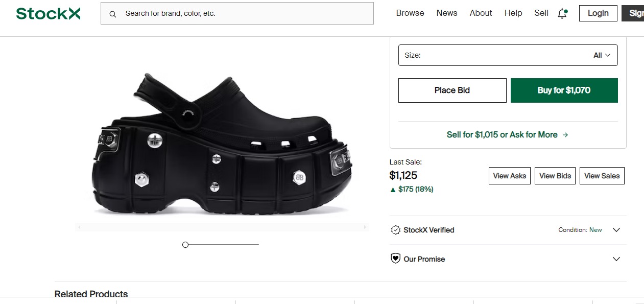Screen dimensions: 644x304
Task: Click the StockX logo
Action: [48, 14]
